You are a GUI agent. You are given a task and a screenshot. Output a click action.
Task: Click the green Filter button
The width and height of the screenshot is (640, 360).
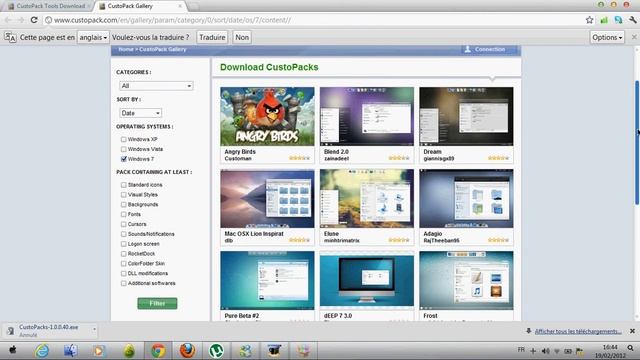pyautogui.click(x=157, y=303)
